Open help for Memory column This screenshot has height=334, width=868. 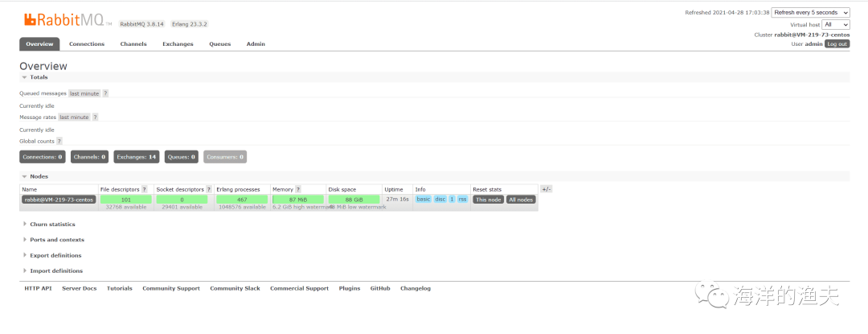pyautogui.click(x=298, y=189)
